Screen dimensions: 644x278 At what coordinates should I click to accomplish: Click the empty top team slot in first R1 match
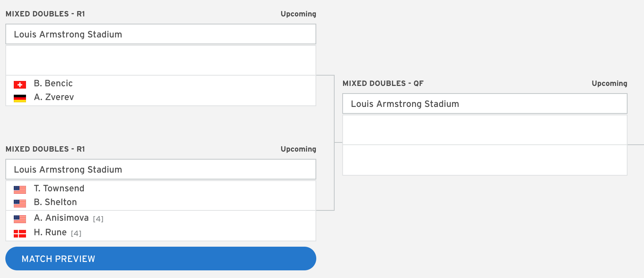tap(161, 60)
